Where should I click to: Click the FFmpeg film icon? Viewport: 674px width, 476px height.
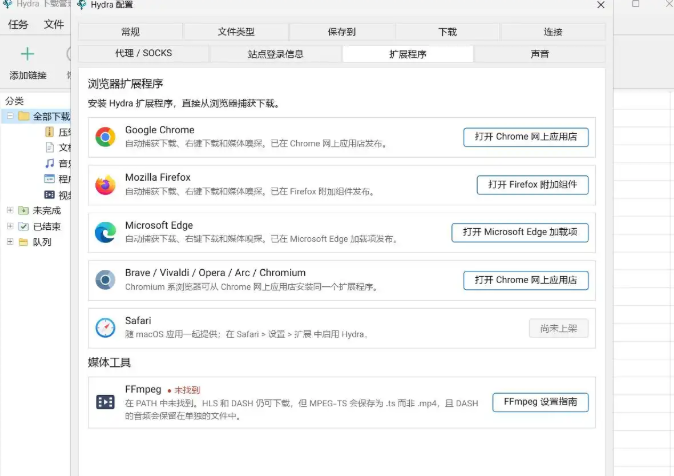point(105,402)
